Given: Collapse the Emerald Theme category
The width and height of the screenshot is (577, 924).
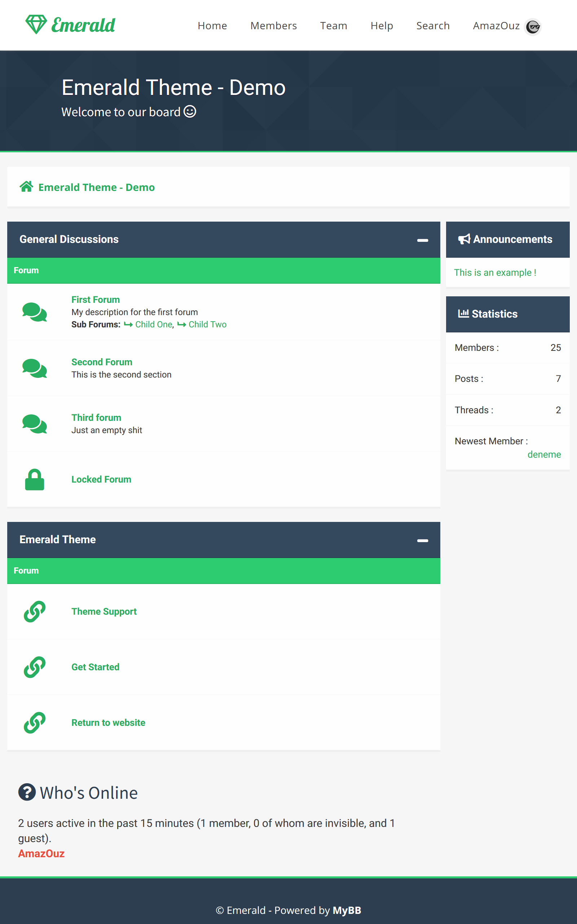Looking at the screenshot, I should click(x=422, y=540).
